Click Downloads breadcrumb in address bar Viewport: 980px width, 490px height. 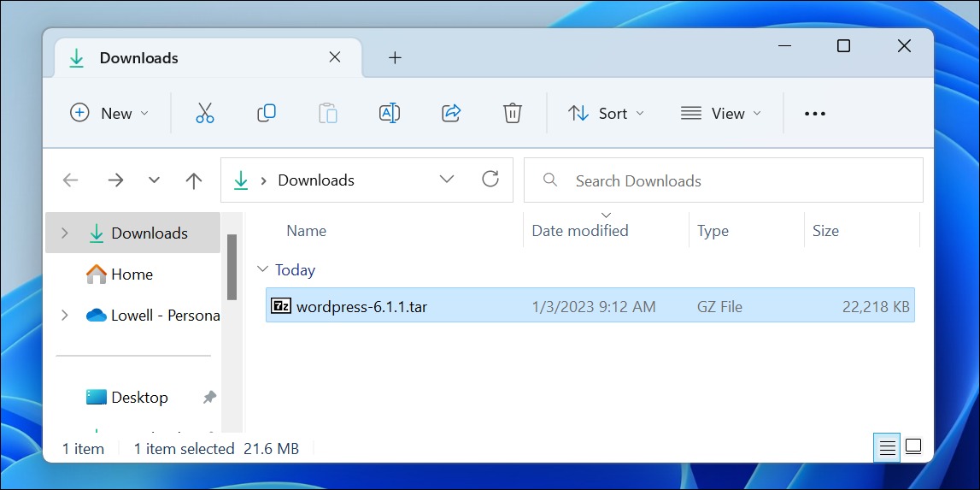click(316, 180)
